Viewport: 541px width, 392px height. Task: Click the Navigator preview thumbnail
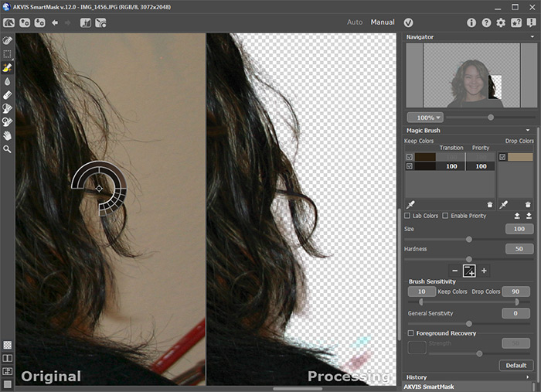[x=471, y=76]
